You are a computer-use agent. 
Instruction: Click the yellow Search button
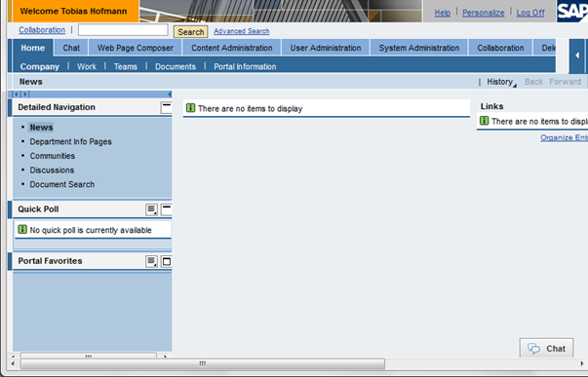point(191,32)
